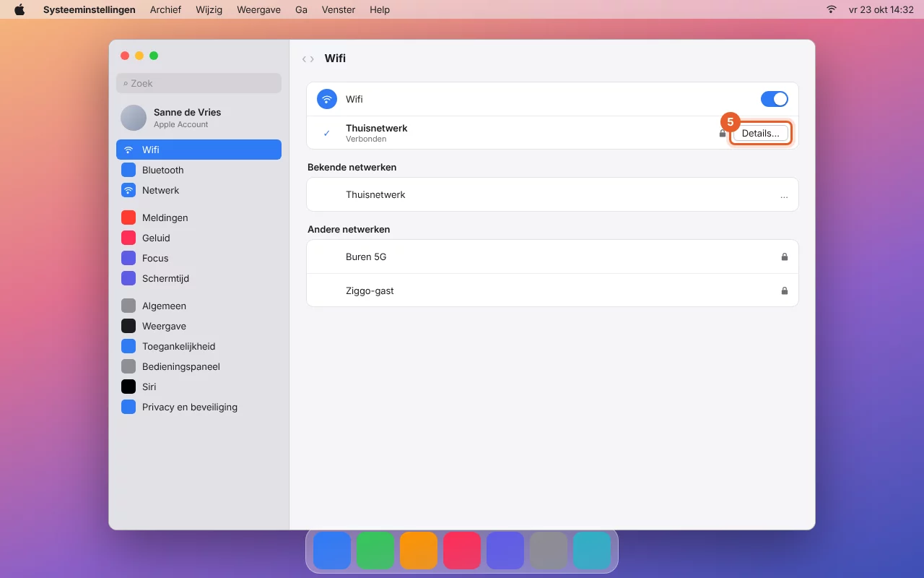Open the Systeeminstellingen app menu

click(x=90, y=9)
